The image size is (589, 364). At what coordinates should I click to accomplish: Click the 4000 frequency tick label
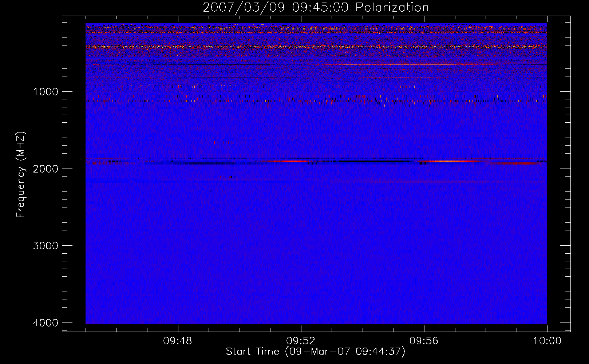(46, 323)
